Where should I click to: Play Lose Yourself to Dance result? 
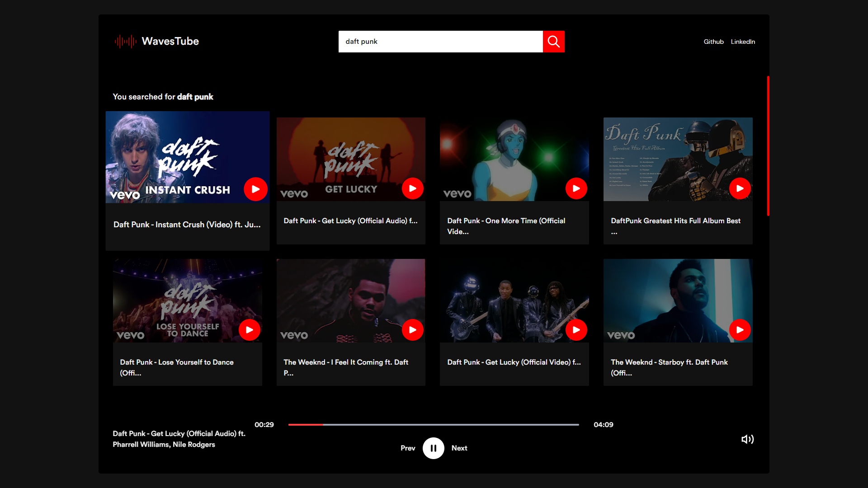click(249, 330)
